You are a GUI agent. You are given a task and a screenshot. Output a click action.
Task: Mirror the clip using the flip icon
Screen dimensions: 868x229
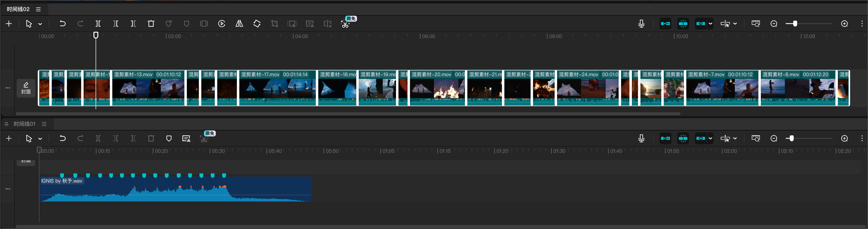[239, 24]
